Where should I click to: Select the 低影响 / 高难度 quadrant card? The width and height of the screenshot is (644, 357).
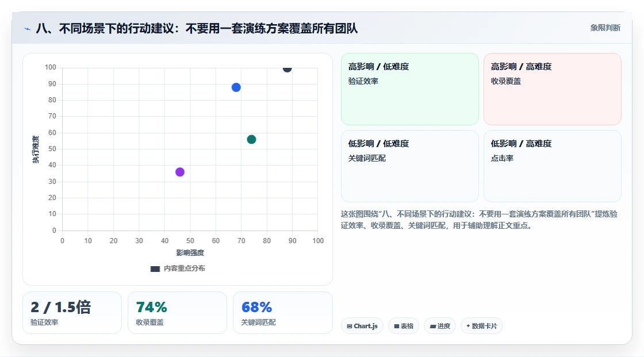(x=553, y=166)
